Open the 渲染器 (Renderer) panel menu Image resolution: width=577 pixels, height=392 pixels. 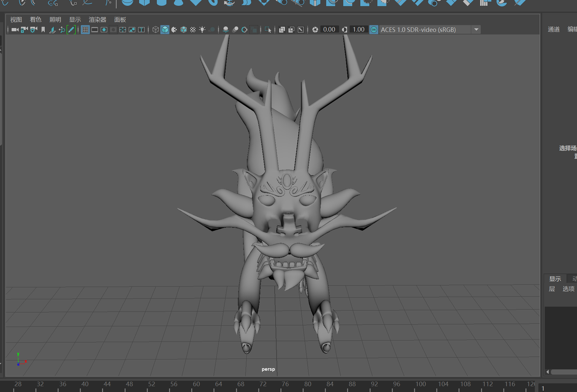[98, 19]
